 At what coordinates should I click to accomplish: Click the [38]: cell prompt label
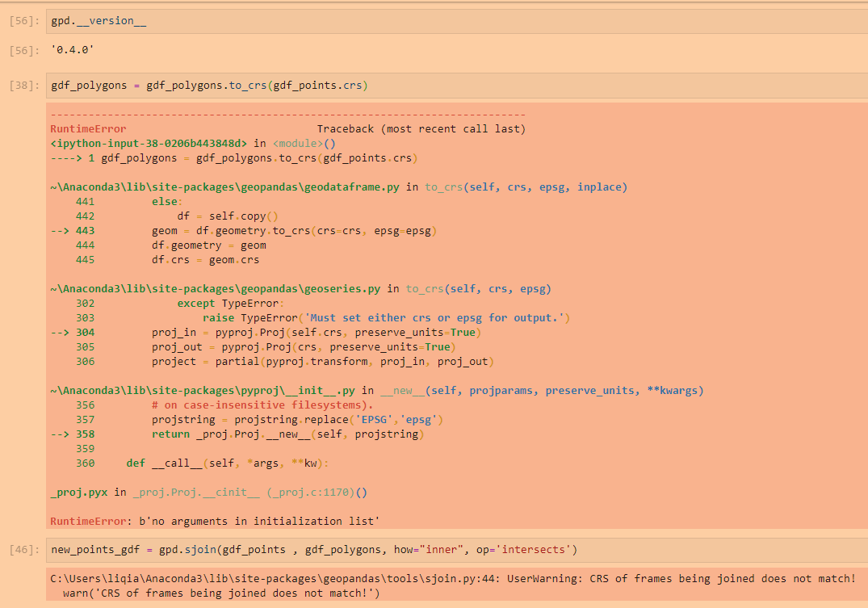coord(24,86)
